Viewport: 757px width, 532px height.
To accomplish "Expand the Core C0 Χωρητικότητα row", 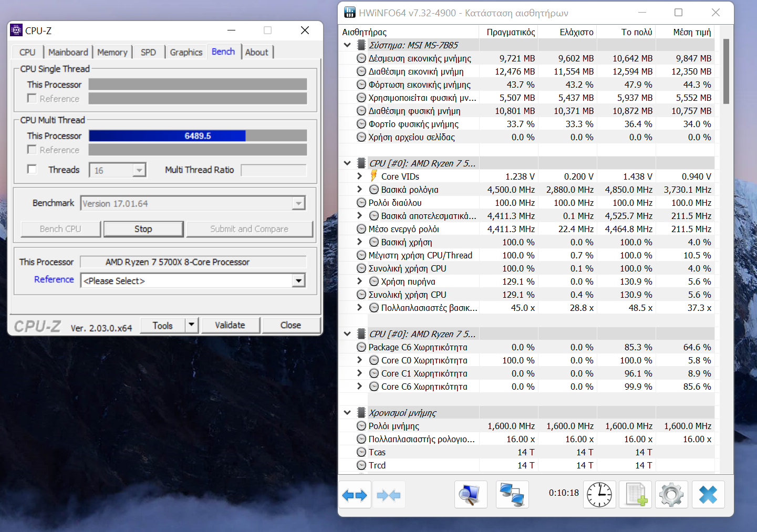I will 360,360.
